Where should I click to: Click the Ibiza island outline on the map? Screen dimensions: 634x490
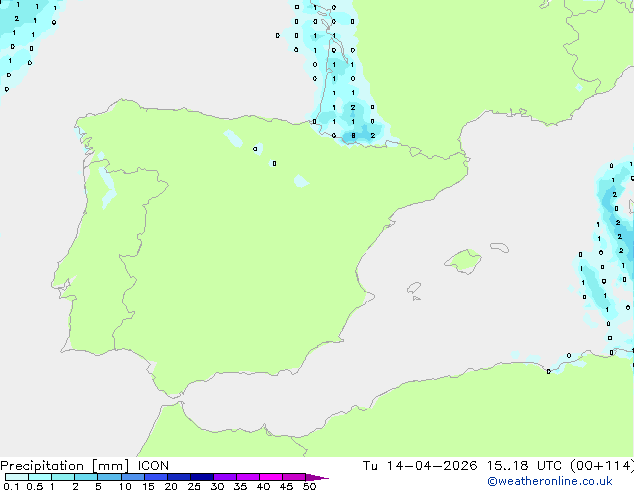click(x=414, y=288)
